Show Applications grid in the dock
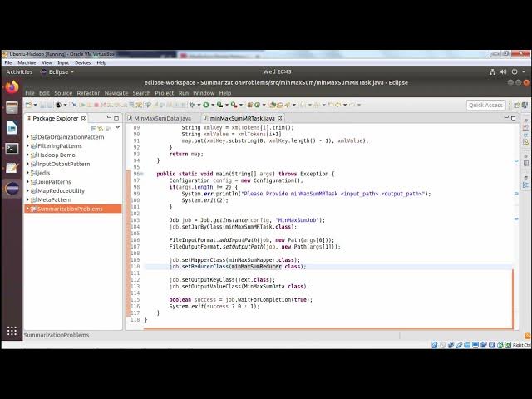The width and height of the screenshot is (532, 399). click(x=12, y=331)
